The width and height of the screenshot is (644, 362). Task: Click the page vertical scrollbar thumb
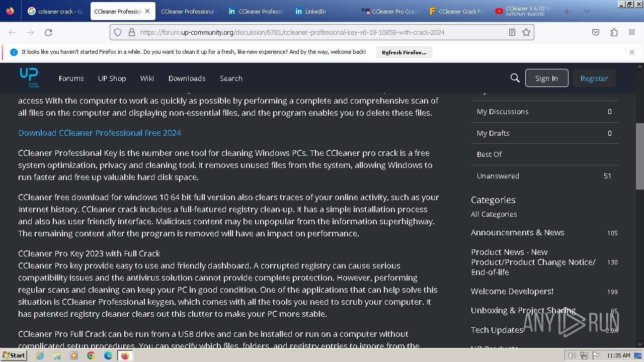639,156
